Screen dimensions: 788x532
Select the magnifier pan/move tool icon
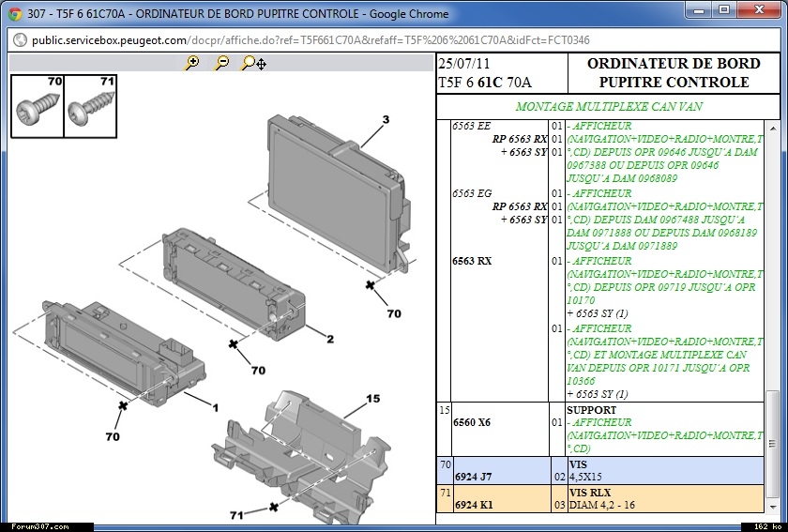[x=253, y=63]
